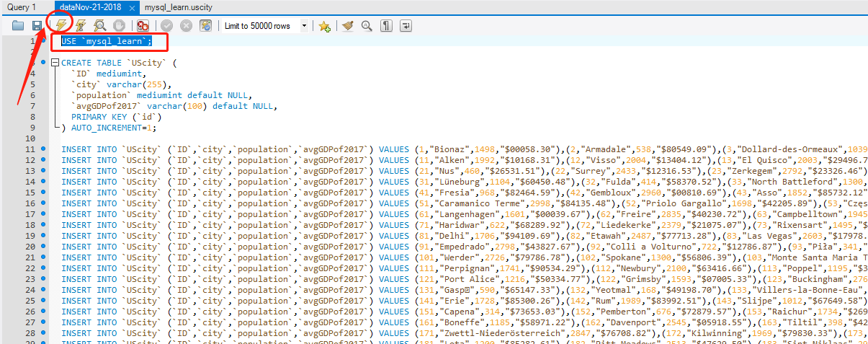Click the INSERT line with "Fresia"
Viewport: 868px width, 344px height.
pos(464,193)
